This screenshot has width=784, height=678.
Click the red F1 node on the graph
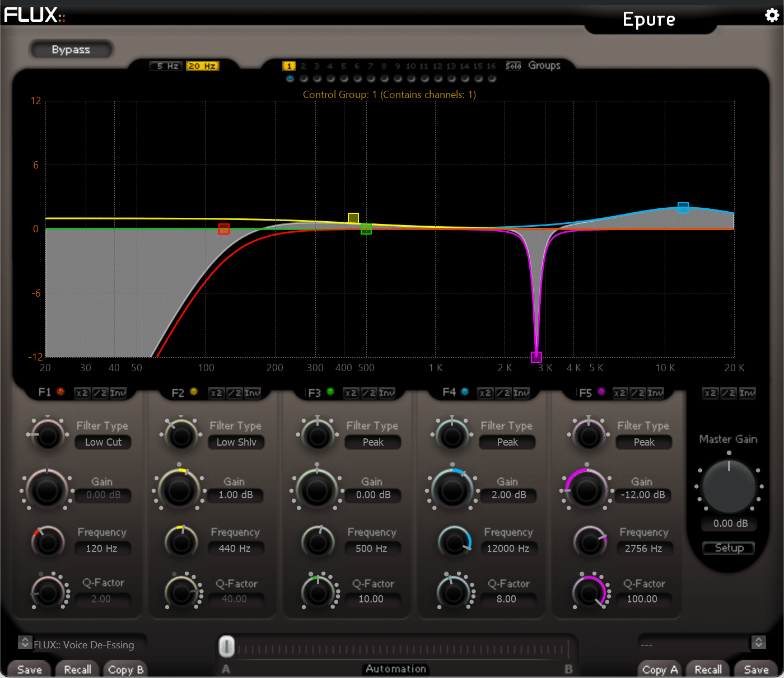point(223,229)
